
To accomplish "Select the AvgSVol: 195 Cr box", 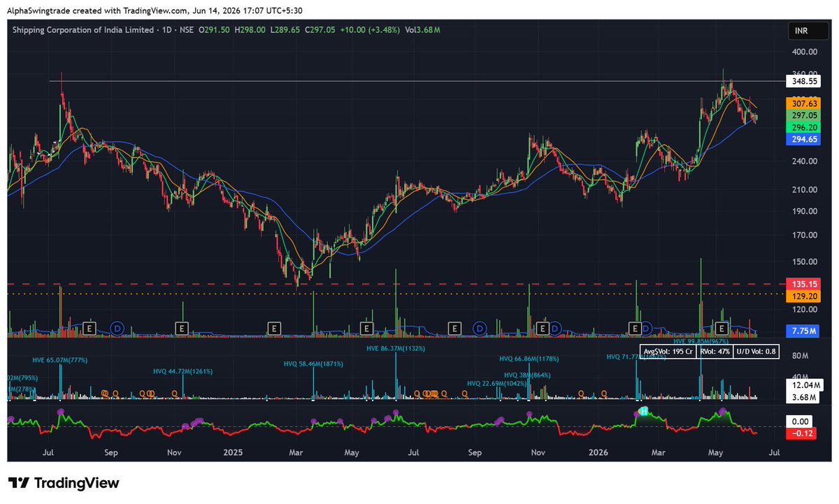I will pos(667,352).
